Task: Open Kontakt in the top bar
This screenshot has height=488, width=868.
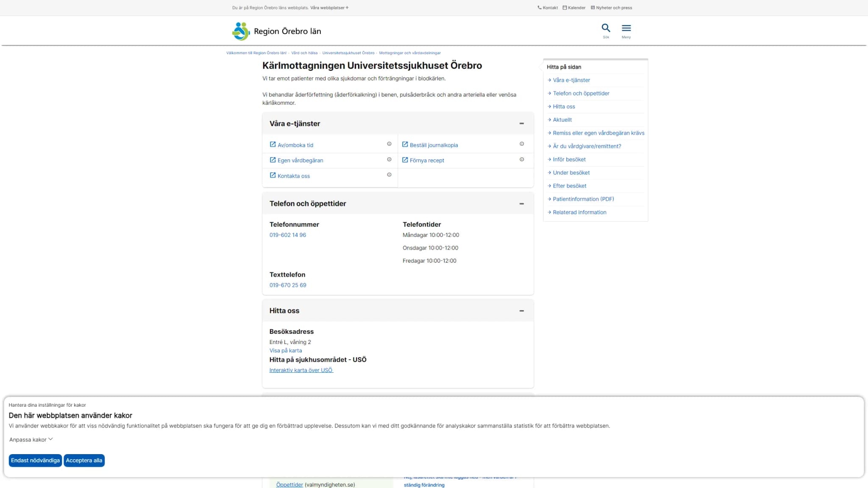Action: click(548, 8)
